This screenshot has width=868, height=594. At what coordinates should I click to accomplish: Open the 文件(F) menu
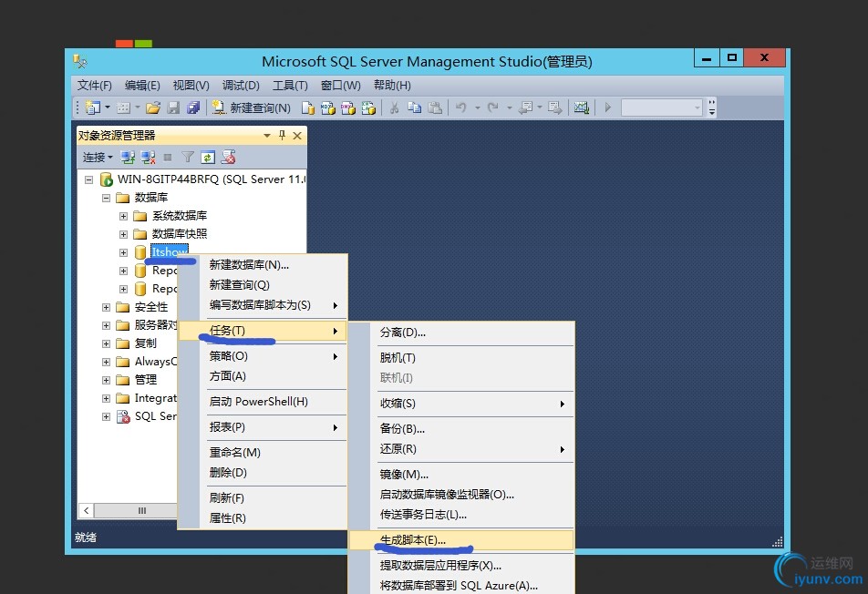coord(94,85)
